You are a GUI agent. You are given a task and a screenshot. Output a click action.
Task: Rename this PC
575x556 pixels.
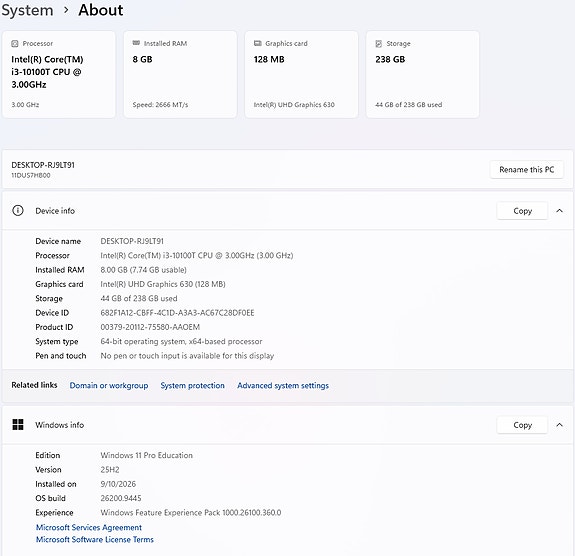(527, 169)
